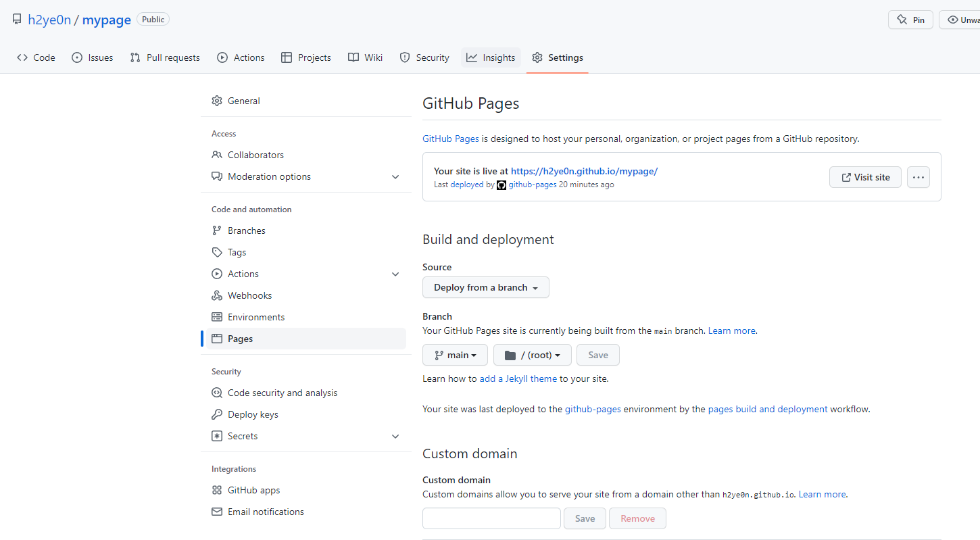Image resolution: width=980 pixels, height=540 pixels.
Task: Go to Branches settings
Action: tap(306, 230)
